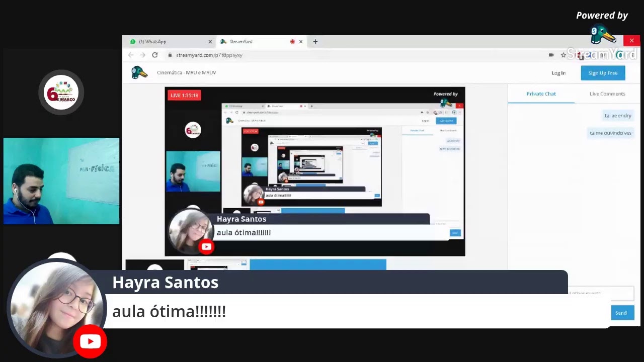
Task: Click the camera permission icon in address bar
Action: pos(551,55)
